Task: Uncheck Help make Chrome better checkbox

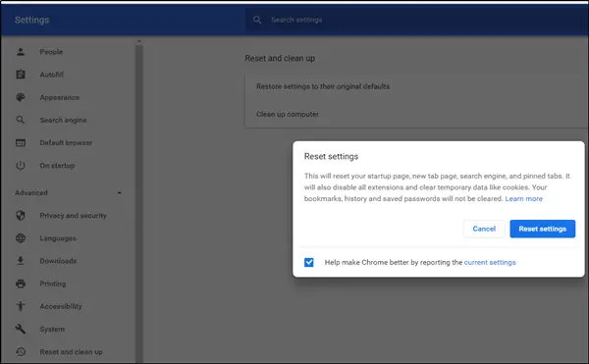Action: (309, 262)
